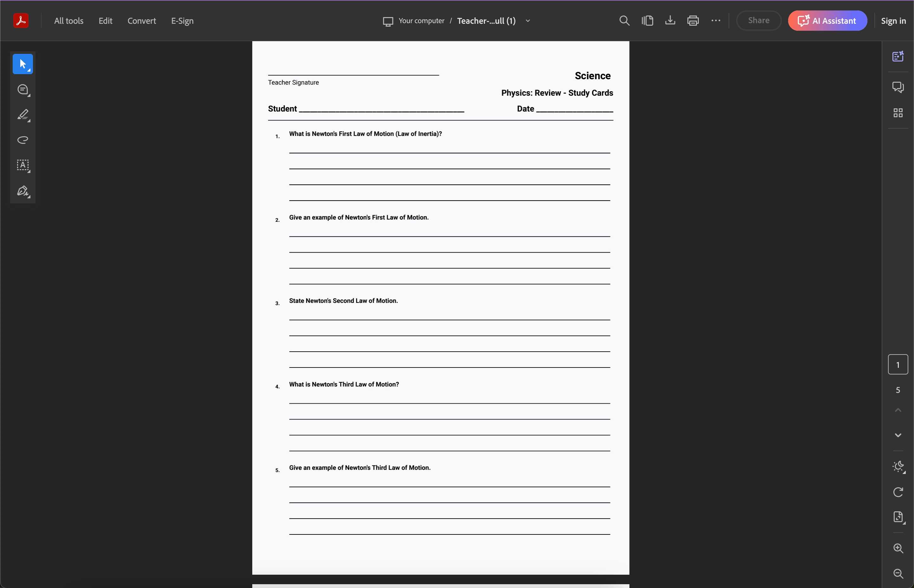The width and height of the screenshot is (914, 588).
Task: Click the Share button
Action: pyautogui.click(x=759, y=21)
